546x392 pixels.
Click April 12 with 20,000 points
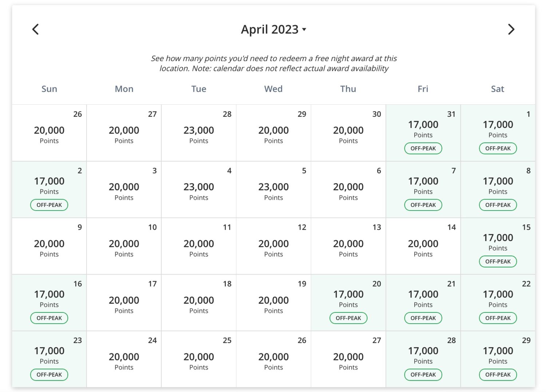[273, 246]
